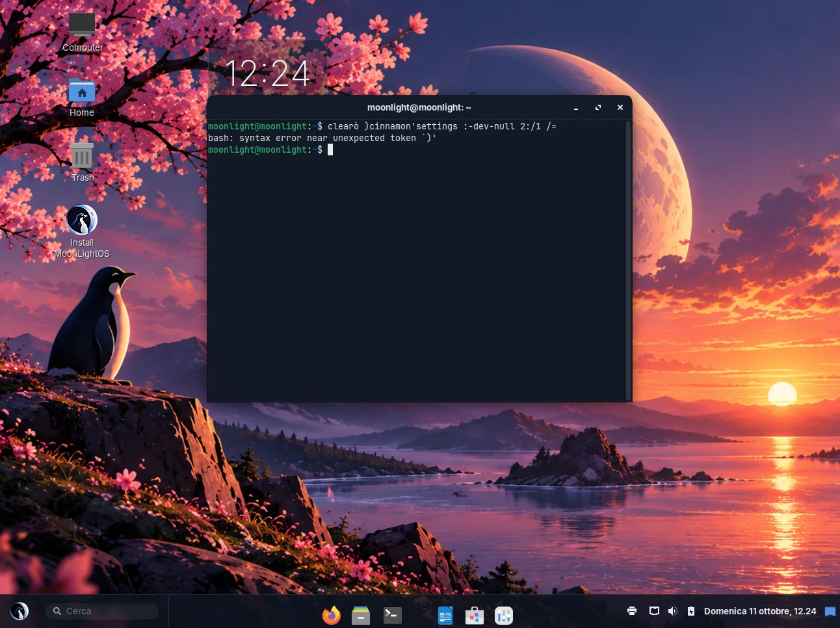Click the printer tray icon
The height and width of the screenshot is (628, 840).
point(632,611)
